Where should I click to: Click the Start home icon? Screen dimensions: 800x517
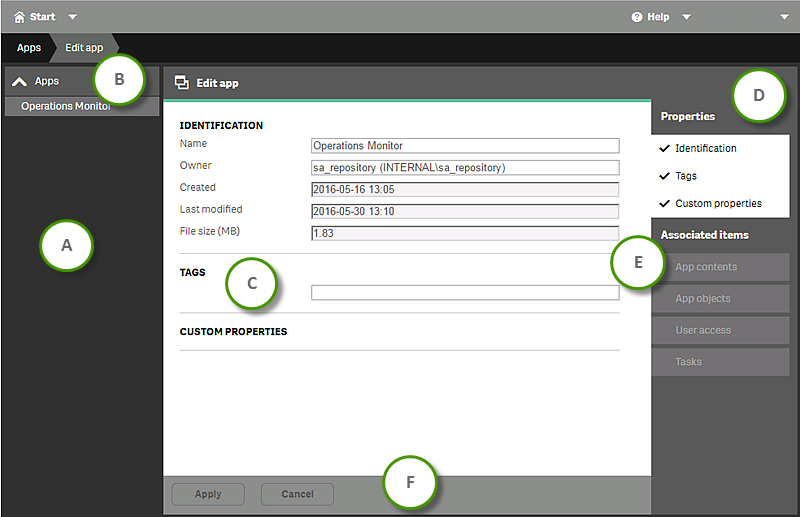coord(19,17)
